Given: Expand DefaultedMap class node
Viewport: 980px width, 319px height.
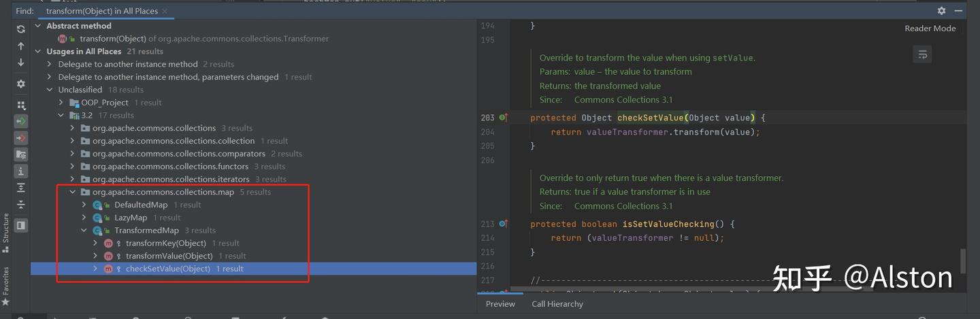Looking at the screenshot, I should click(x=84, y=205).
